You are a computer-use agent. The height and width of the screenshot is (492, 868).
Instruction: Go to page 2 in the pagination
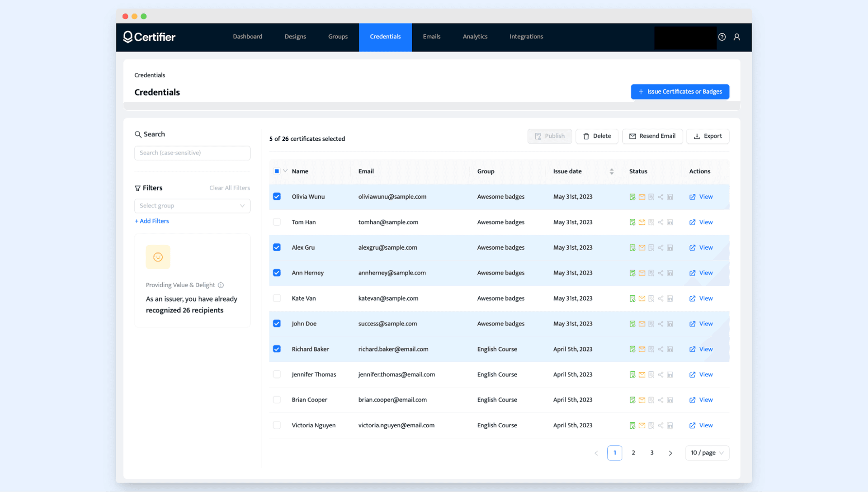tap(633, 453)
